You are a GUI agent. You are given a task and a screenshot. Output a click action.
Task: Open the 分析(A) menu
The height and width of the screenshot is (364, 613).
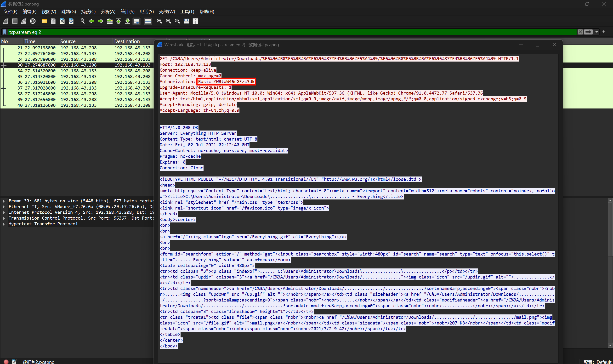click(108, 12)
